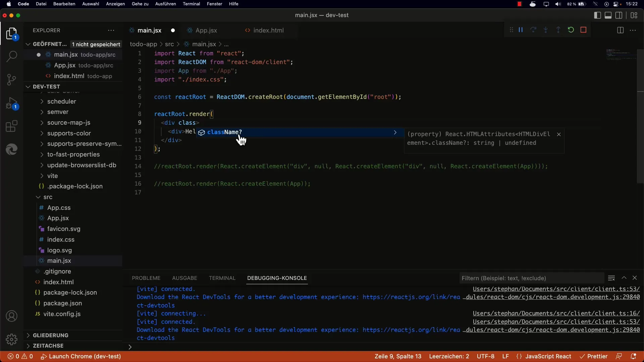This screenshot has height=362, width=644.
Task: Pause the debug session
Action: [x=521, y=30]
